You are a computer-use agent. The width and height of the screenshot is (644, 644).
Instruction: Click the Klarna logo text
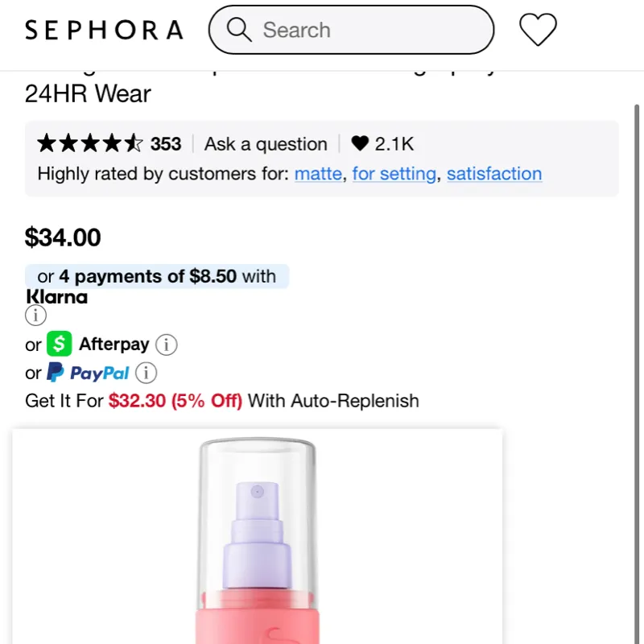coord(56,296)
